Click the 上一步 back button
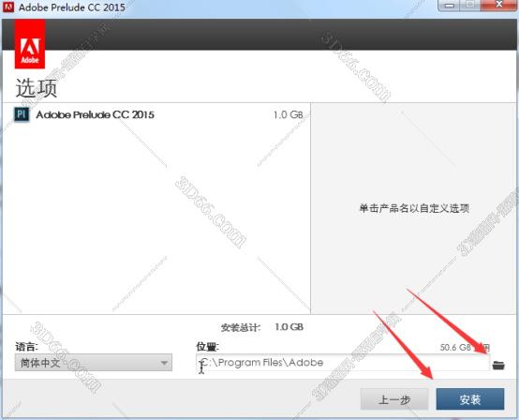519x420 pixels. point(394,399)
